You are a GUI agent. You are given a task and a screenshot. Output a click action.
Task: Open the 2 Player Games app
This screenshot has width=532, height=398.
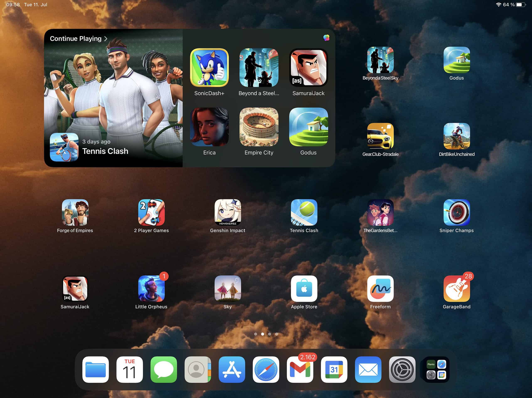[x=151, y=212]
